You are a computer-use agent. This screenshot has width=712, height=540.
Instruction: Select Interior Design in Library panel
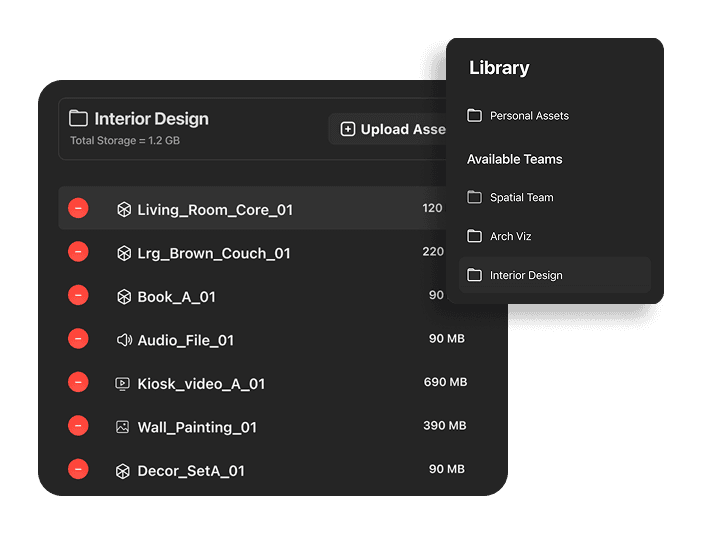pos(554,275)
